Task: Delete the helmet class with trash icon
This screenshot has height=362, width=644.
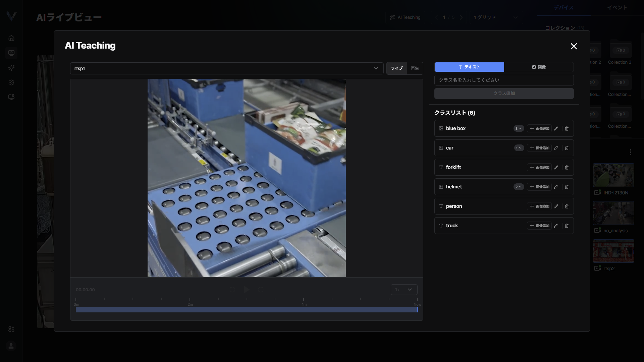Action: point(567,187)
